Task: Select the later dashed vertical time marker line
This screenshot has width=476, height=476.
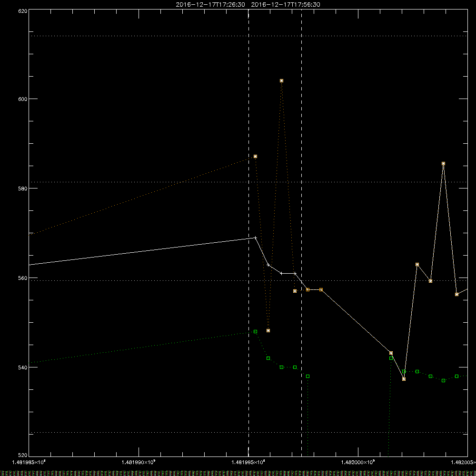Action: (x=301, y=233)
